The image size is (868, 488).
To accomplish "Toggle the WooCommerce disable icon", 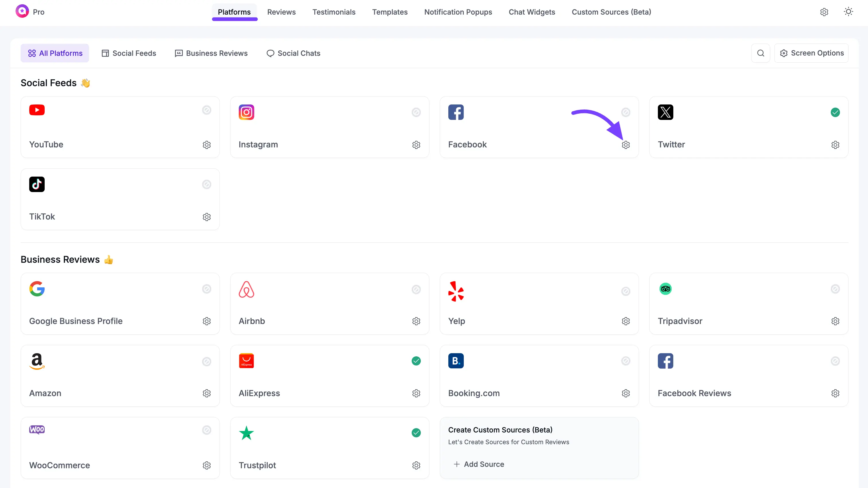I will tap(207, 430).
